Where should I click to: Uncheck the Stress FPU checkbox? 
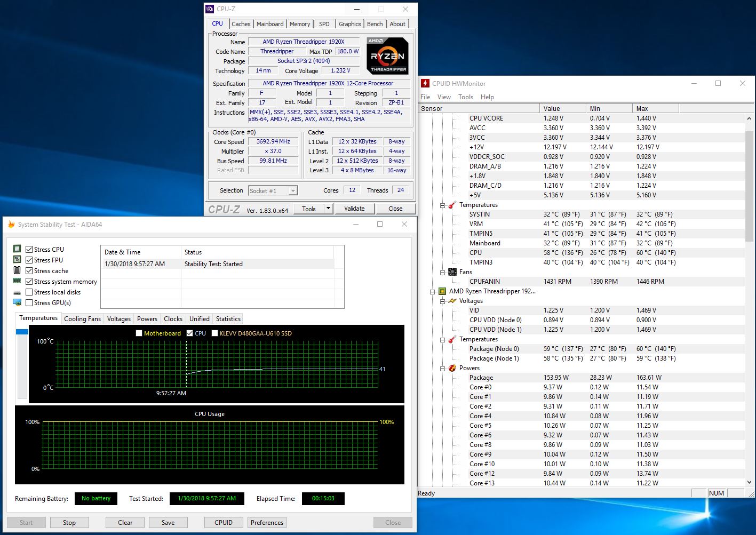pos(29,260)
